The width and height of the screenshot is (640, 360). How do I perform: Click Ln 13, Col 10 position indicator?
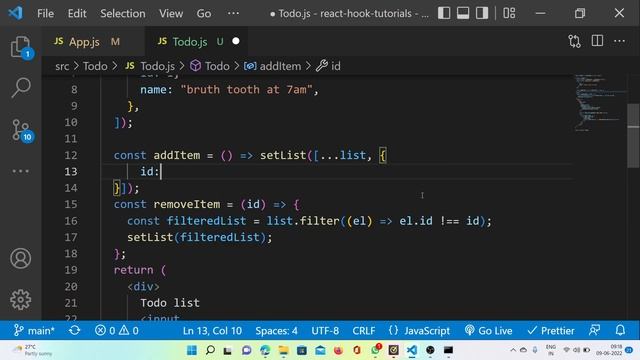click(212, 330)
